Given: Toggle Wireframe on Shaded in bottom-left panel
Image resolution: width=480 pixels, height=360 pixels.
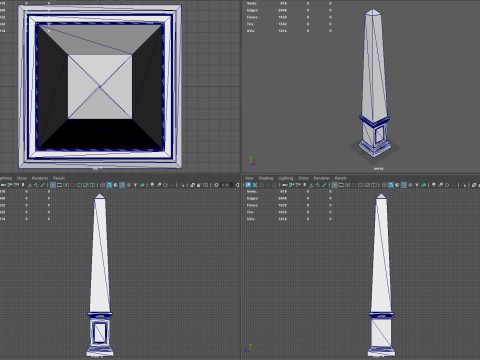Looking at the screenshot, I should pyautogui.click(x=122, y=185).
